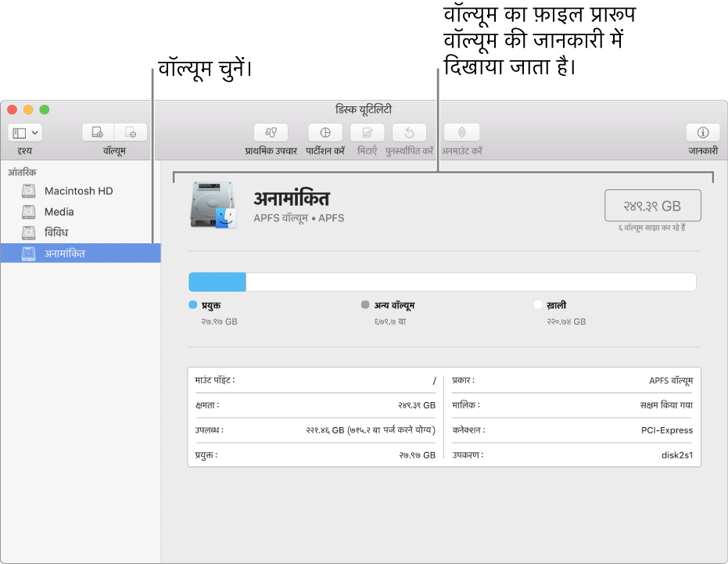Image resolution: width=728 pixels, height=564 pixels.
Task: Click the Macintosh HD disk icon
Action: pyautogui.click(x=29, y=191)
